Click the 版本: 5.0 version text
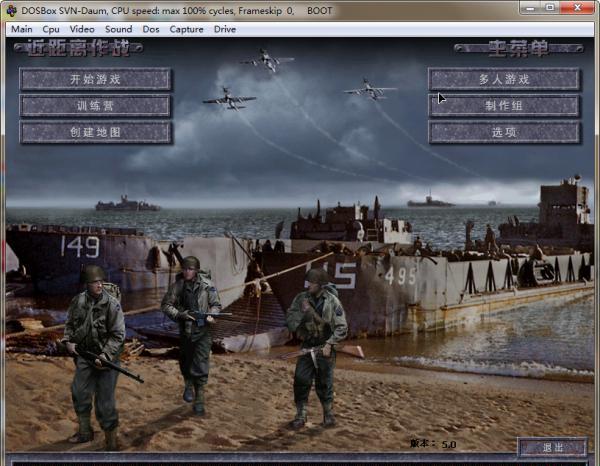This screenshot has height=466, width=600. pos(433,444)
